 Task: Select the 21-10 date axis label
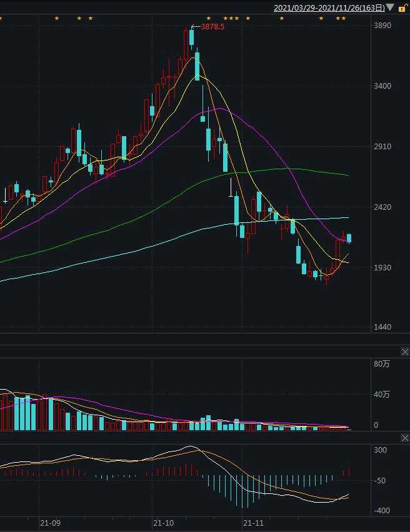(163, 523)
